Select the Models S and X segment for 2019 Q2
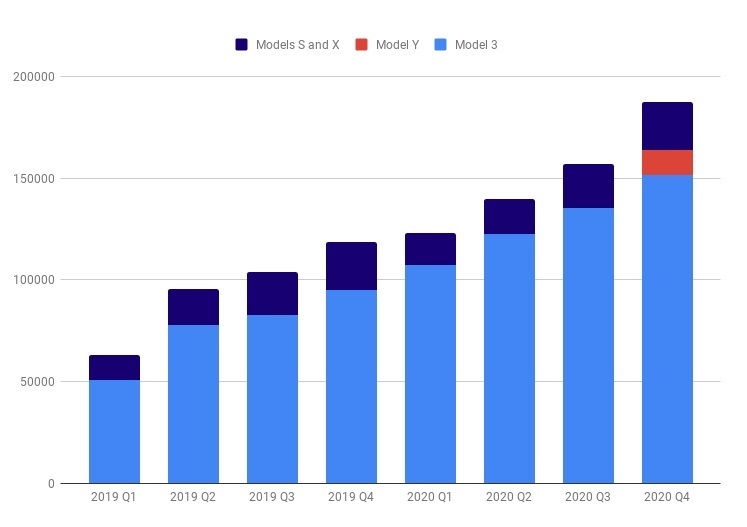 click(193, 307)
